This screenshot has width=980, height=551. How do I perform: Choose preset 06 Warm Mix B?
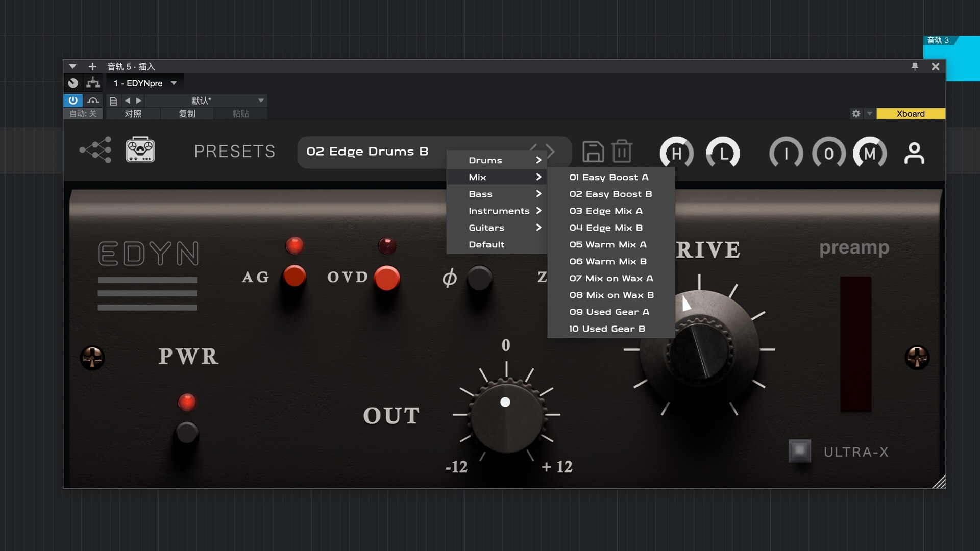[611, 261]
